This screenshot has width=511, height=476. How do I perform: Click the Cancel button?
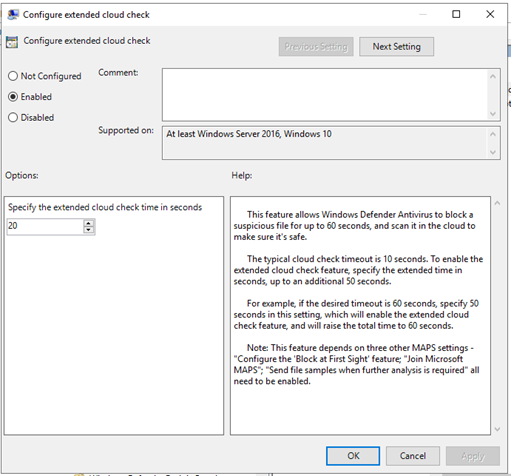pyautogui.click(x=413, y=456)
